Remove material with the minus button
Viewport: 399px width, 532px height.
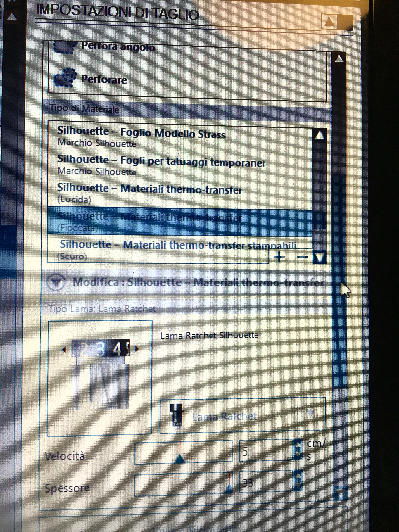(303, 257)
